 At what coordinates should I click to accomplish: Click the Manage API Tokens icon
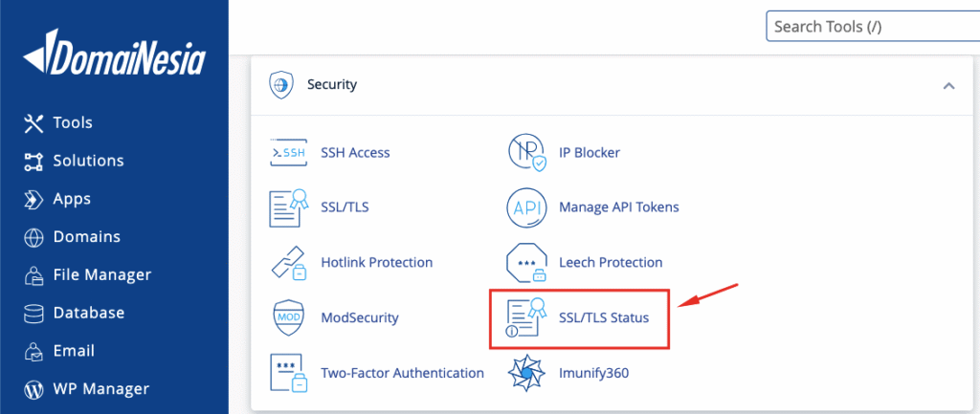[x=526, y=207]
